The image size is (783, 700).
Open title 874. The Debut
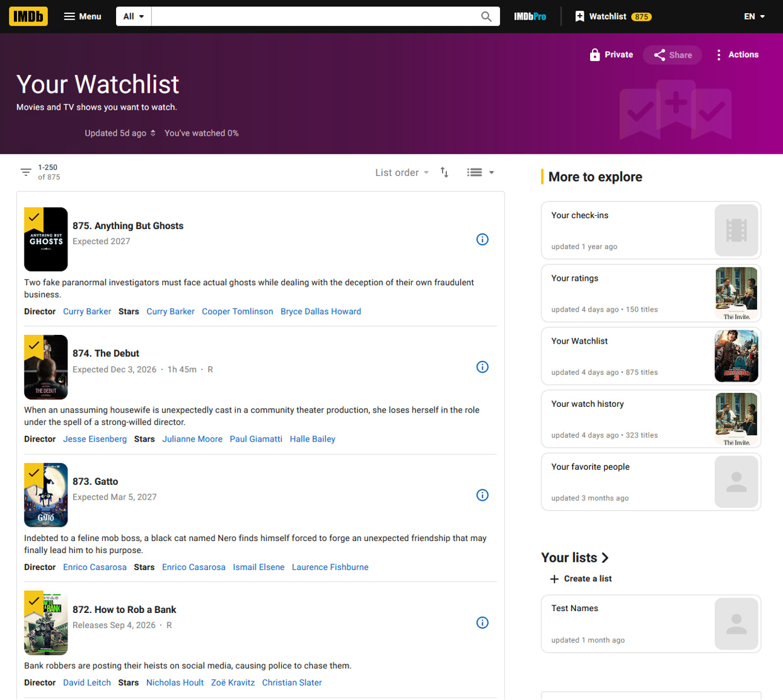click(106, 353)
